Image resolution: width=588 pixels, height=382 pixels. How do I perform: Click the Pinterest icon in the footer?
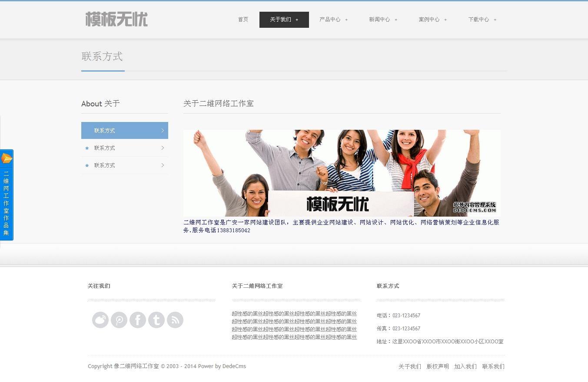click(x=119, y=320)
